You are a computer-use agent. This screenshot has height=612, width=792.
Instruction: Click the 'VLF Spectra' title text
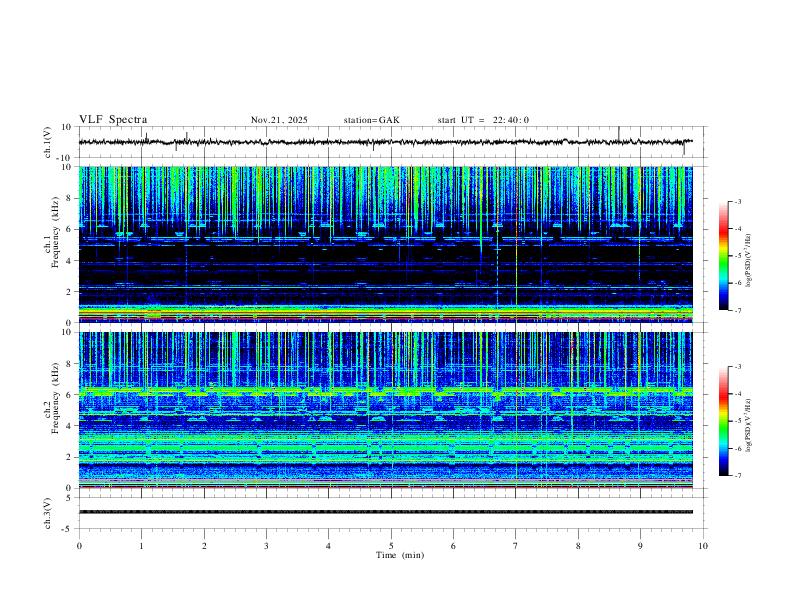pos(113,120)
